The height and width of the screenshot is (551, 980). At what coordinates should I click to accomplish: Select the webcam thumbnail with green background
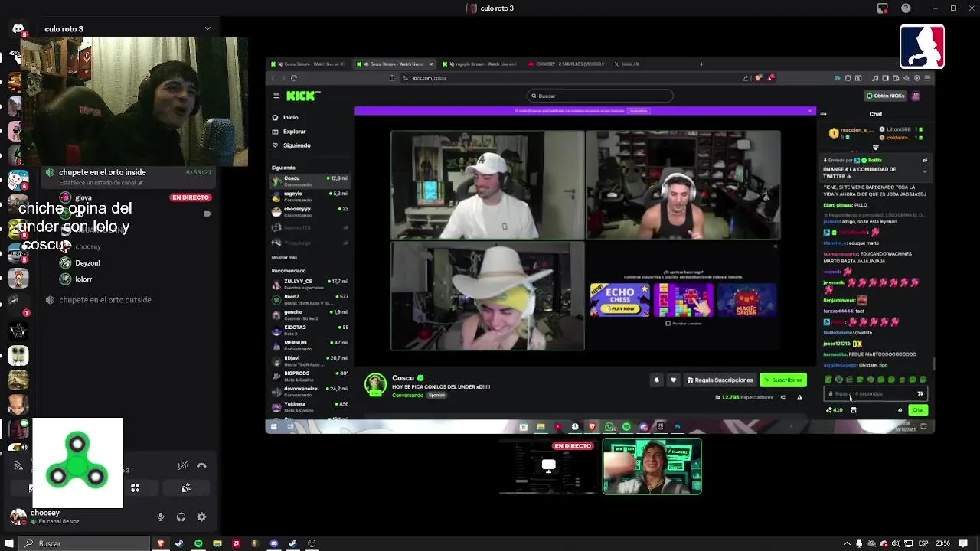652,466
